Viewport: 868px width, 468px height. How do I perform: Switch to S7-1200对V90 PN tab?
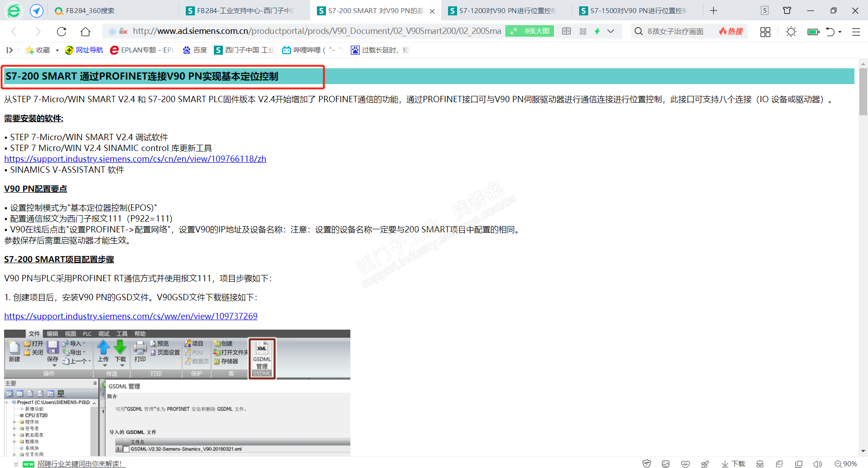pos(507,10)
